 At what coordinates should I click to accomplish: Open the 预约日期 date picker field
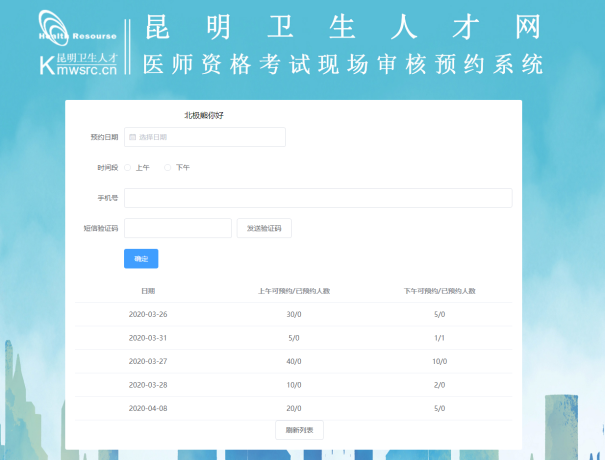click(205, 137)
